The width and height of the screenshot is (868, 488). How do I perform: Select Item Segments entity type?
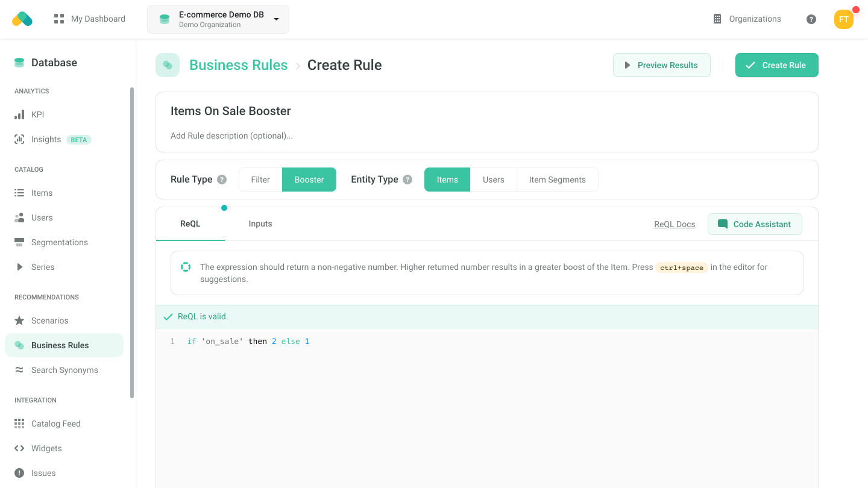[557, 180]
